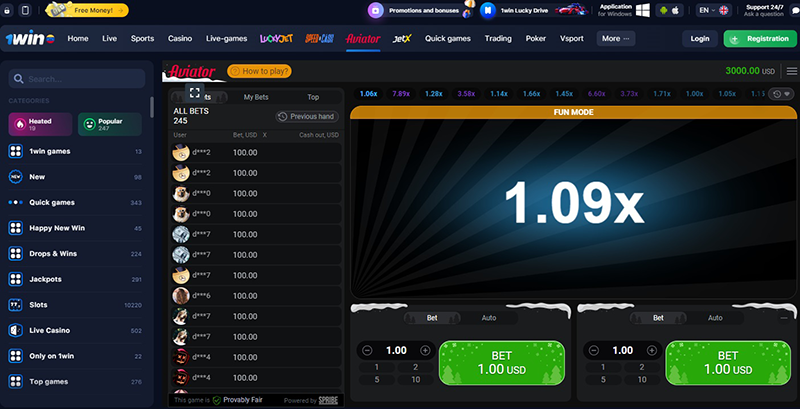Viewport: 800px width, 409px height.
Task: Show the Previous hand
Action: (x=307, y=116)
